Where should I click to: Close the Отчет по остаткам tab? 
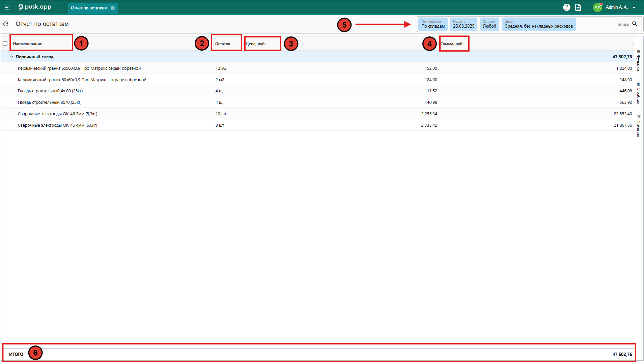point(113,8)
